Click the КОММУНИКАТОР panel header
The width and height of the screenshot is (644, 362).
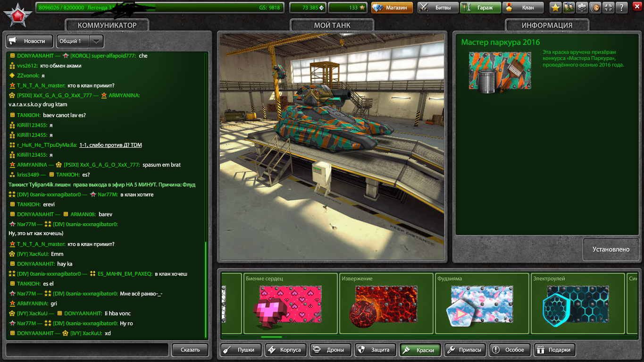click(107, 25)
